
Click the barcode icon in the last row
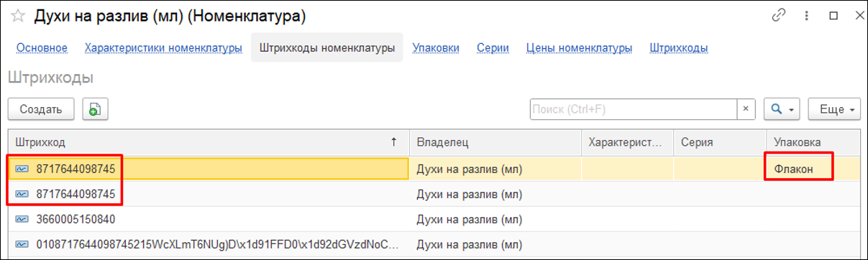(x=22, y=243)
